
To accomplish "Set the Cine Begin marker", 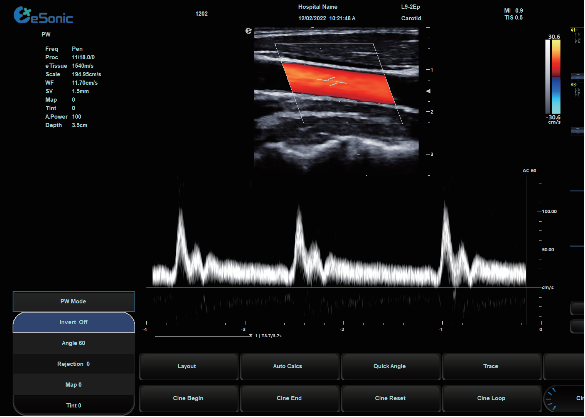I will point(188,398).
